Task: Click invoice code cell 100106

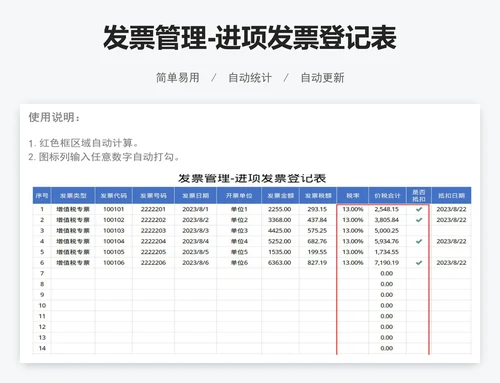Action: point(114,263)
